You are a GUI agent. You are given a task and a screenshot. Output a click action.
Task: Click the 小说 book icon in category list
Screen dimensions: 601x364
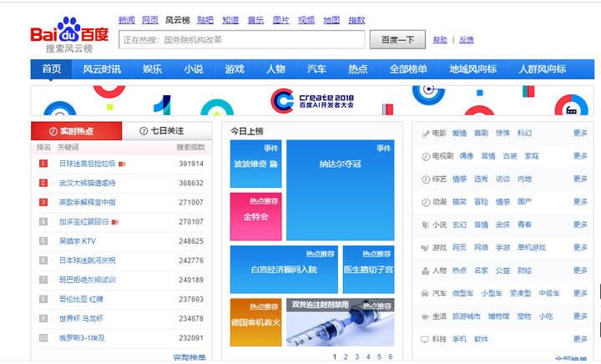click(x=425, y=225)
